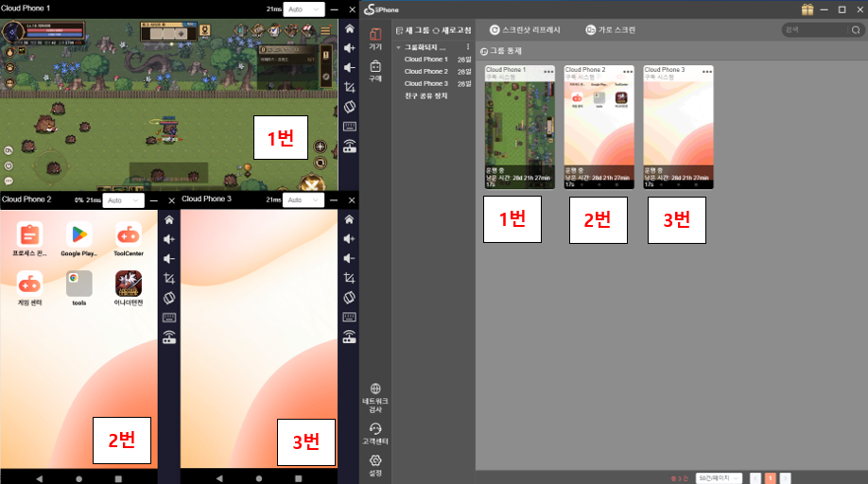Open Cloud Phone 3 thumbnail card
Screen dimensions: 868x484
pyautogui.click(x=678, y=128)
